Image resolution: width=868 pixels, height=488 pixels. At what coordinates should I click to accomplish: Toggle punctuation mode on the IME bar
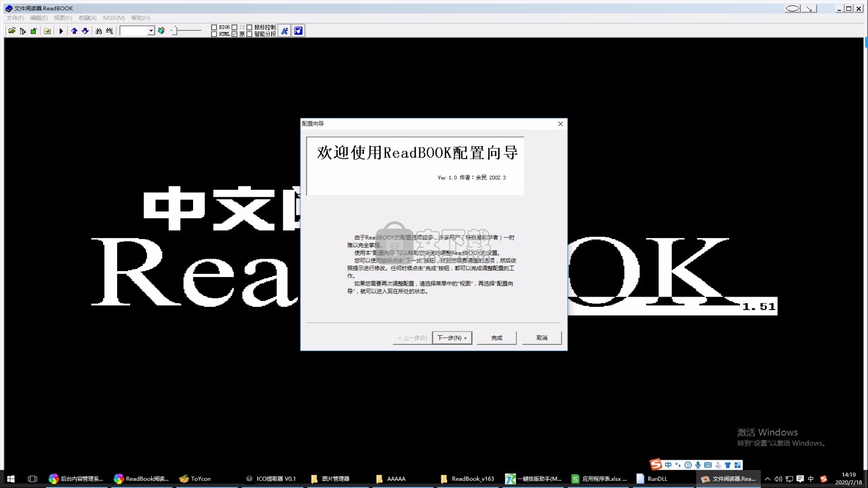678,465
